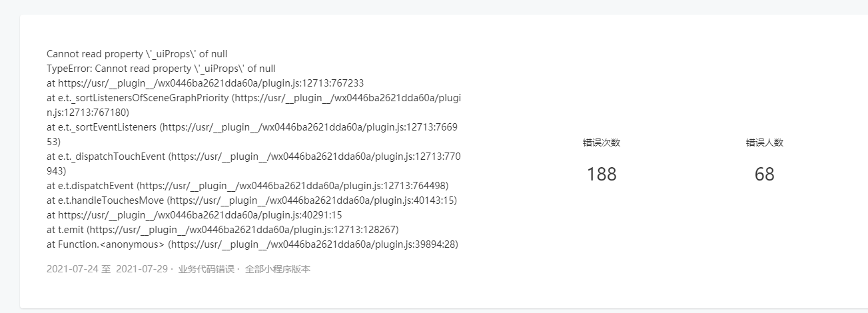Click the _sortListenersOfSceneGraphPriority stack frame
The image size is (868, 313).
point(253,98)
